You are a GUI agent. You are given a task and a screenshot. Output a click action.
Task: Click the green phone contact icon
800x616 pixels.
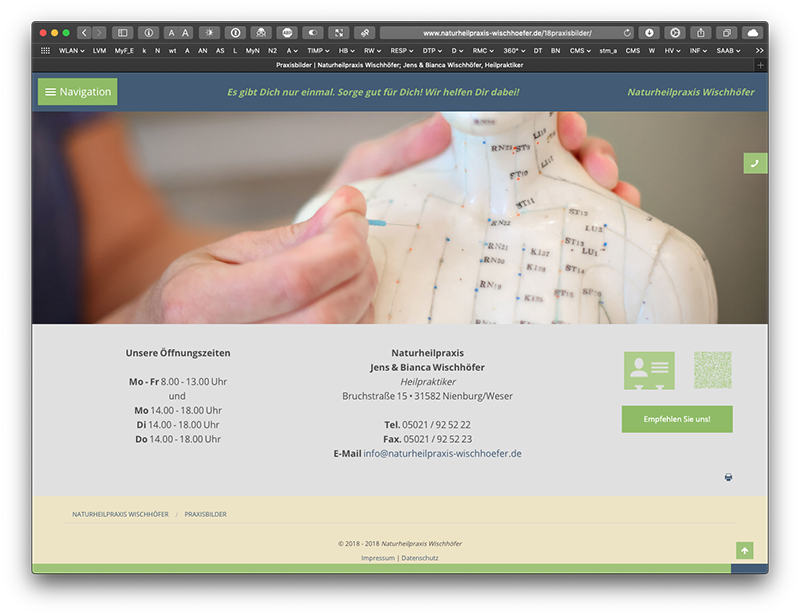[x=755, y=163]
